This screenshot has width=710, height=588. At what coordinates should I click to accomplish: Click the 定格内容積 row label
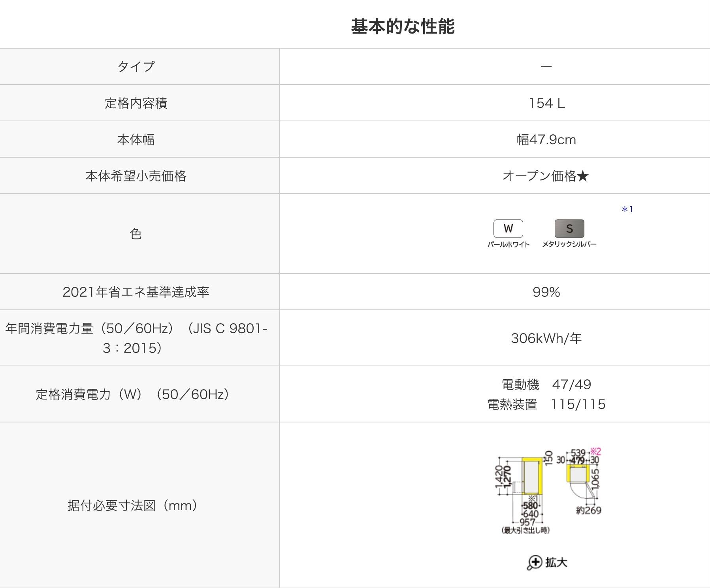[x=136, y=103]
